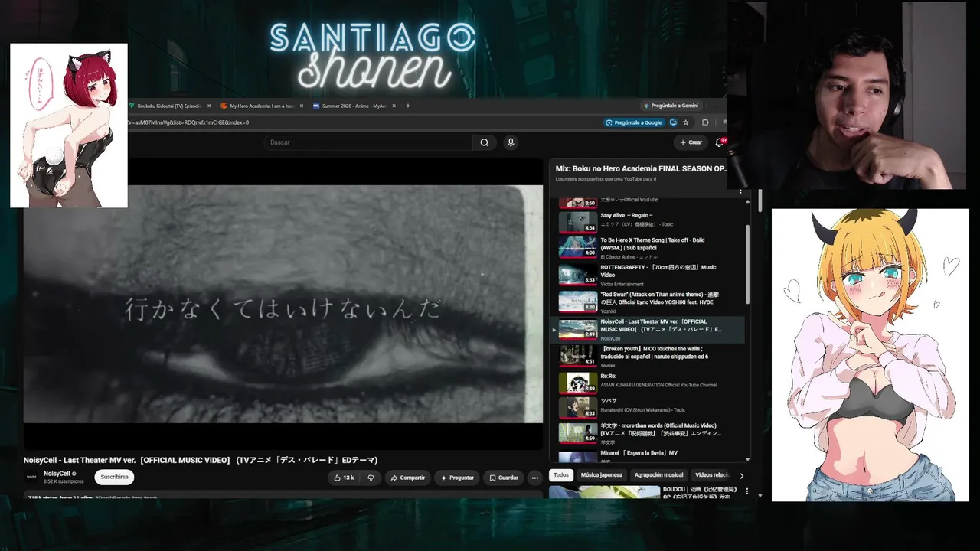Like the video with 13 k likes

[344, 478]
